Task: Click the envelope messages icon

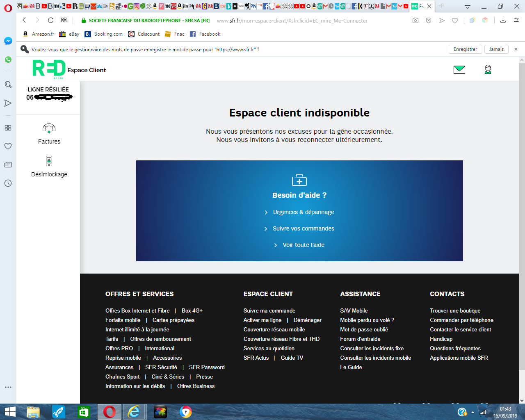Action: [x=459, y=70]
